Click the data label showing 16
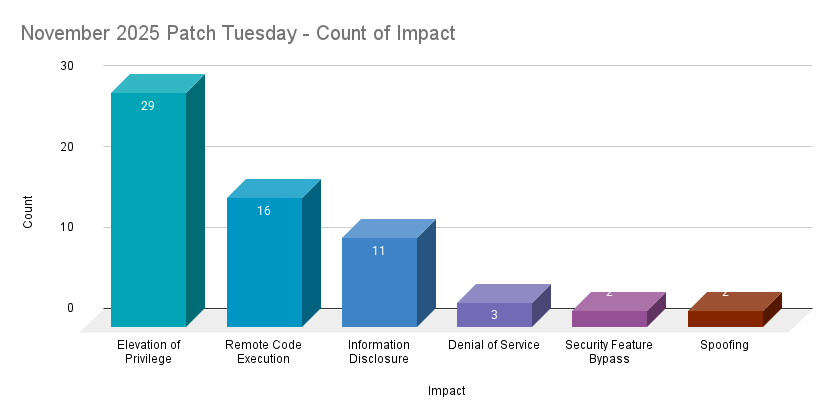Viewport: 833px width, 419px height. (x=264, y=211)
